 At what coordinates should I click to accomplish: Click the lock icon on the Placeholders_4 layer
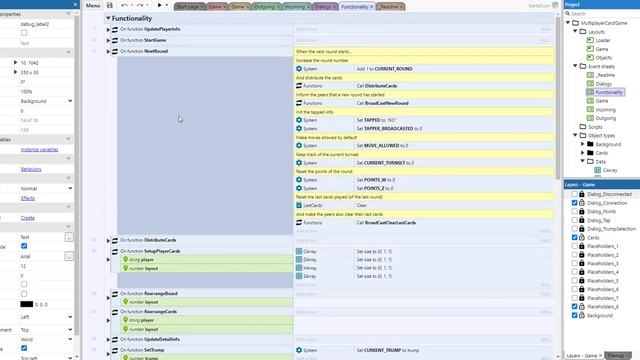click(x=582, y=272)
